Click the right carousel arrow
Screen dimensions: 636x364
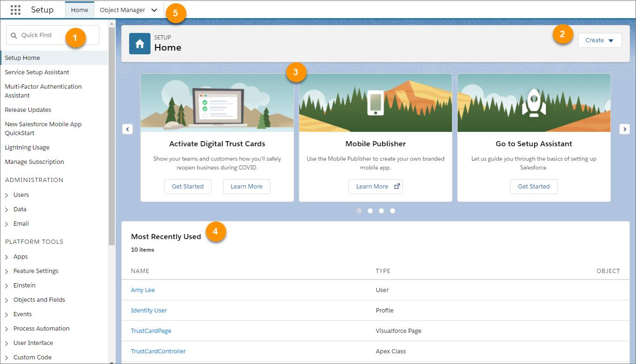coord(625,129)
